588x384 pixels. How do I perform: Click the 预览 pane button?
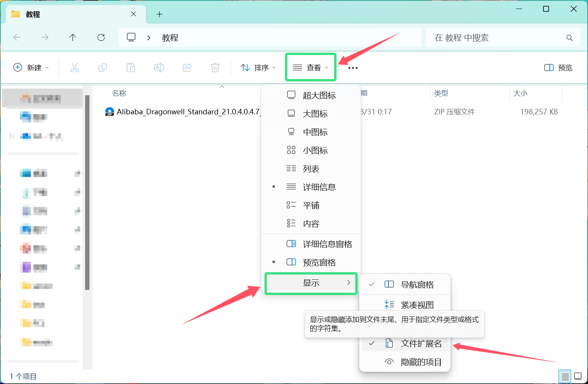click(558, 68)
